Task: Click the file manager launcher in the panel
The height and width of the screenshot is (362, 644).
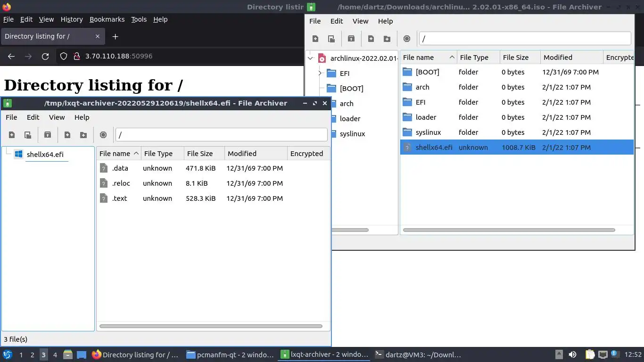Action: pos(67,354)
